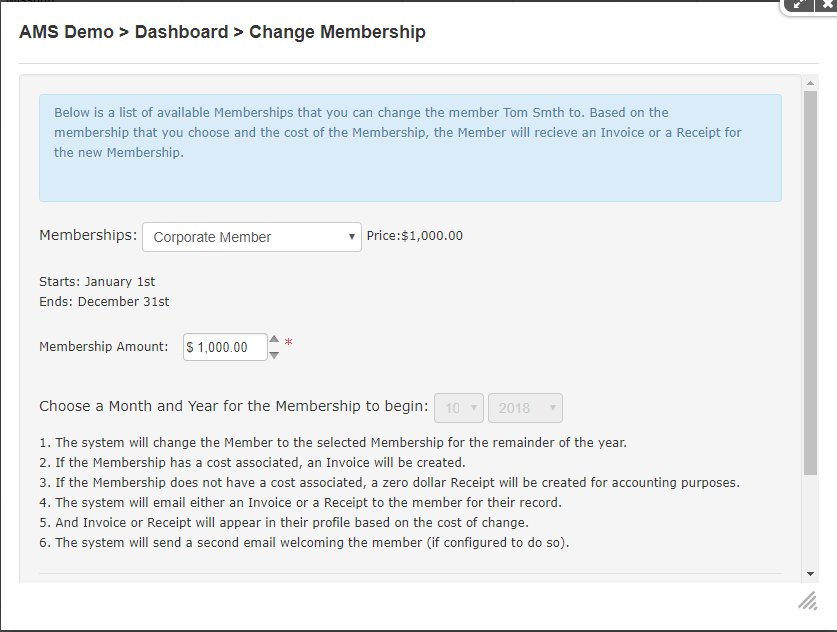Click the Ends December 31st text
Image resolution: width=837 pixels, height=632 pixels.
coord(104,301)
